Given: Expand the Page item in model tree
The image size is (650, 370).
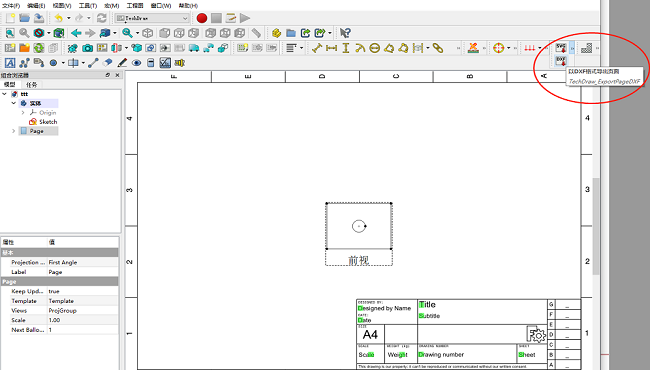Looking at the screenshot, I should (14, 131).
